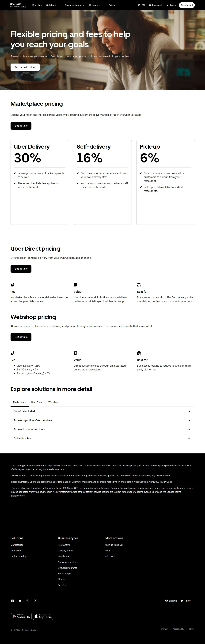Click the Partner with Uber button
Viewport: 205px width, 644px height.
tap(25, 67)
